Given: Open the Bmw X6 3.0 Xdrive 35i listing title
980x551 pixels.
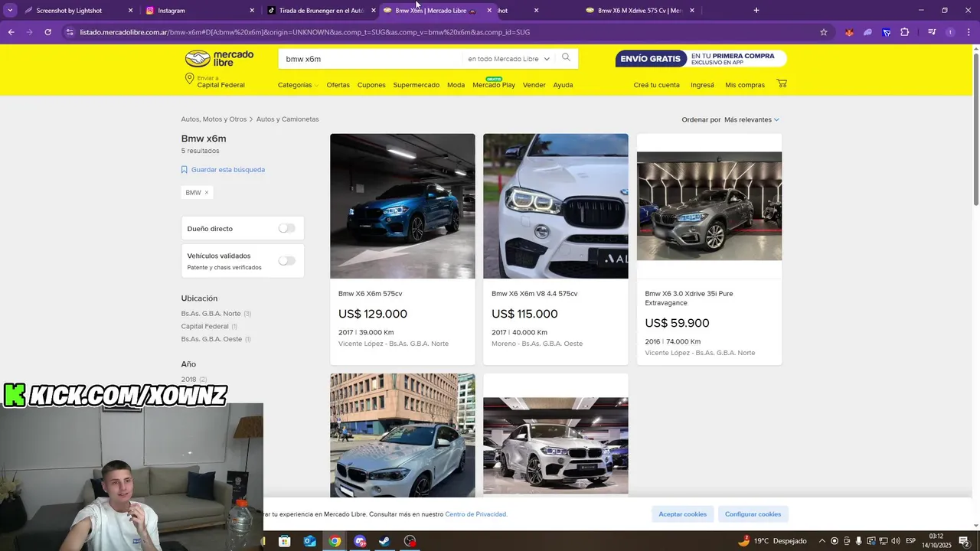Looking at the screenshot, I should point(689,298).
